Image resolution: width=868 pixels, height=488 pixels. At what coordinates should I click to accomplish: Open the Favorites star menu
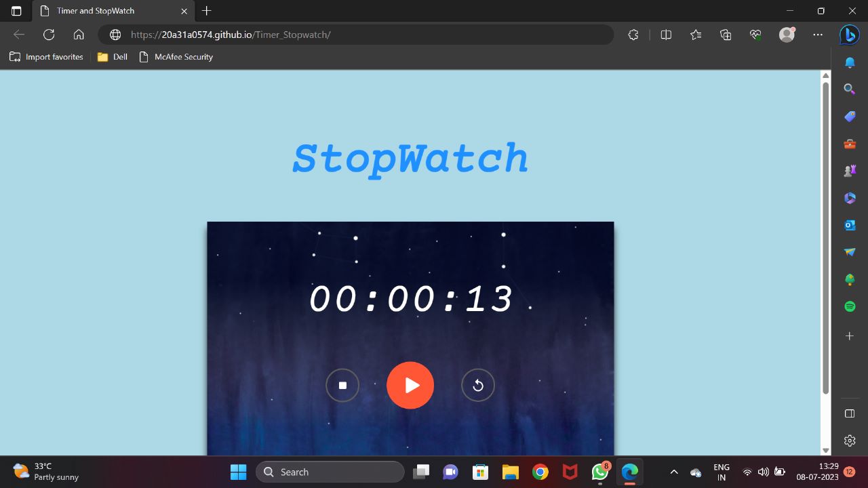pyautogui.click(x=696, y=35)
